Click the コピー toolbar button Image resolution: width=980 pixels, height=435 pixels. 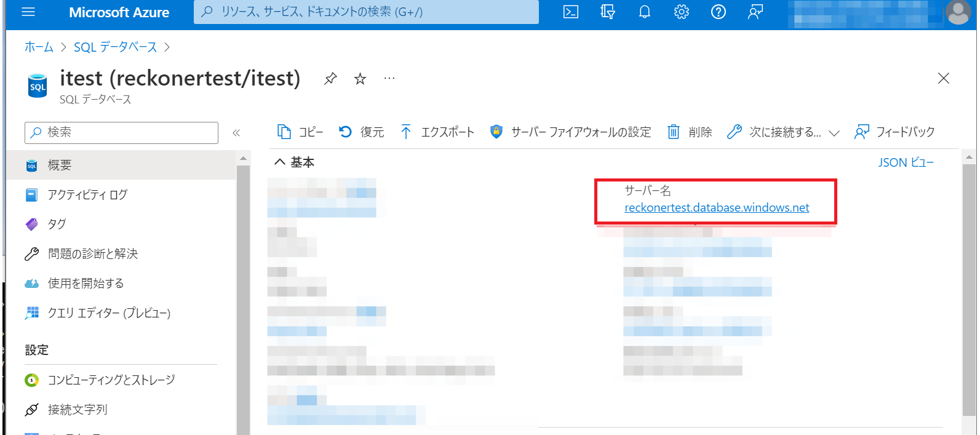[x=300, y=132]
